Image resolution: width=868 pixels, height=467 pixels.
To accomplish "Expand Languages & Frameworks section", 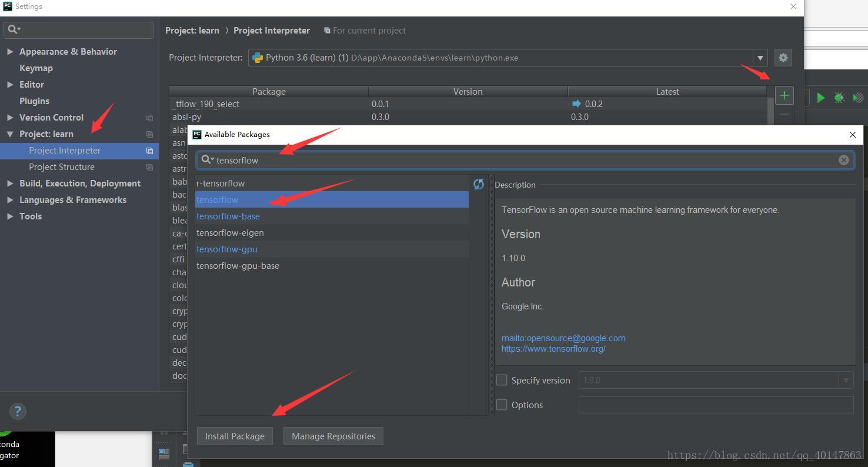I will tap(10, 200).
